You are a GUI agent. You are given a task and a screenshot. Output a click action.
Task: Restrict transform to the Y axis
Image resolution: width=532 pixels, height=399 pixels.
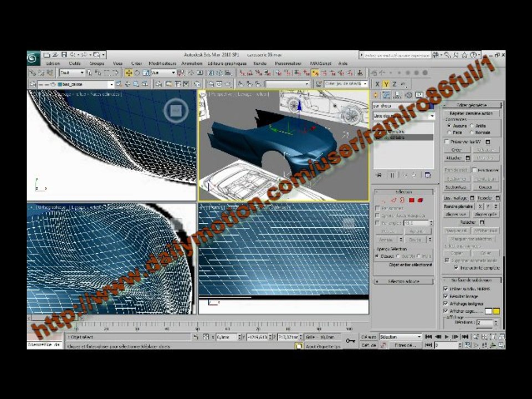386,84
